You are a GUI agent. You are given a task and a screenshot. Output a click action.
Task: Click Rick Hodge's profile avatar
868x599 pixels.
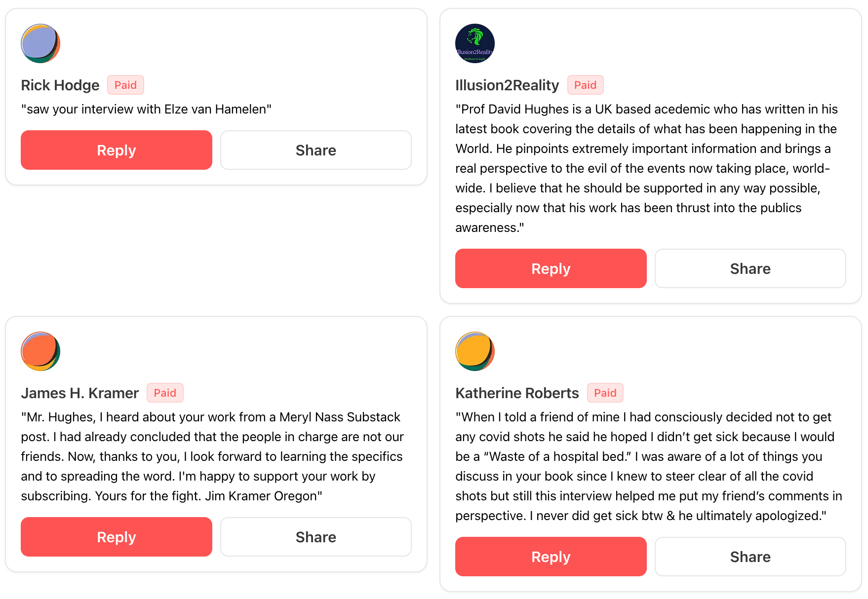point(40,43)
